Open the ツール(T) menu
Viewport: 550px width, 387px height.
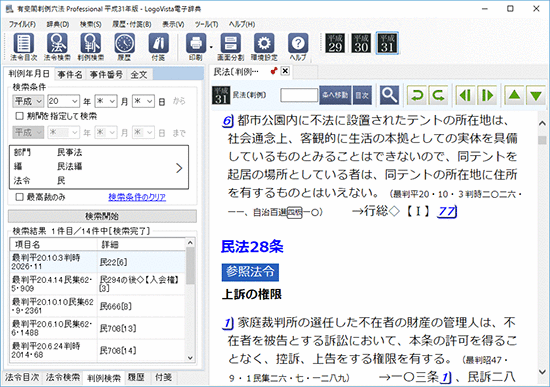tap(207, 24)
